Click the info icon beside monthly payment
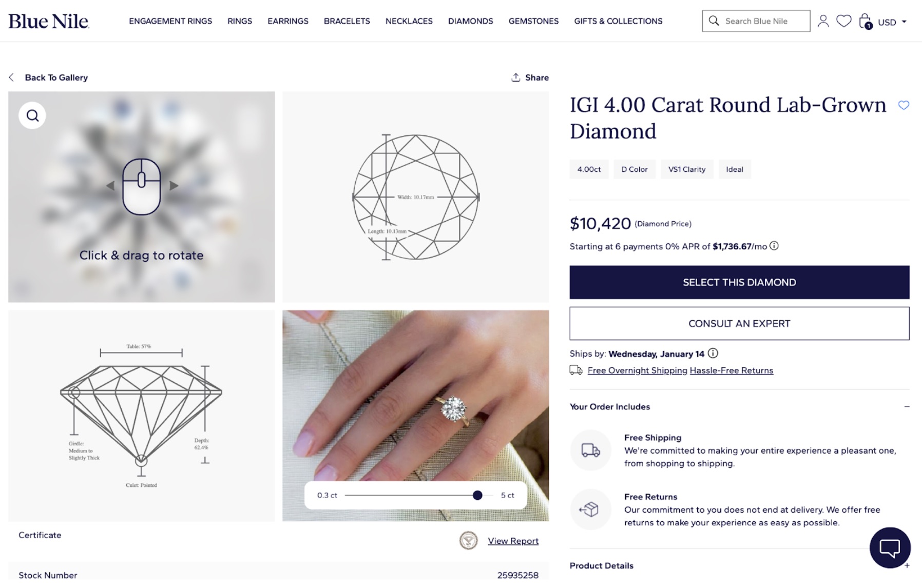The image size is (922, 588). click(774, 246)
